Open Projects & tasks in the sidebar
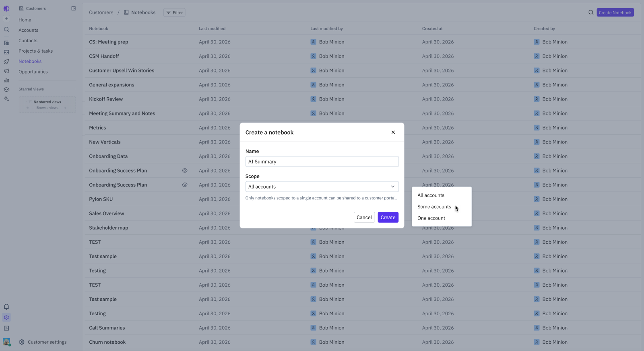The height and width of the screenshot is (351, 644). click(x=35, y=51)
